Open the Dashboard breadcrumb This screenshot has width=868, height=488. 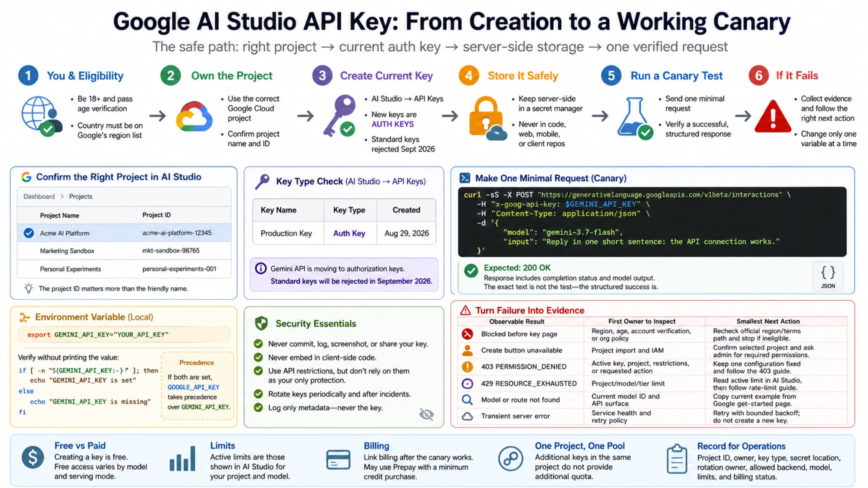click(x=39, y=197)
